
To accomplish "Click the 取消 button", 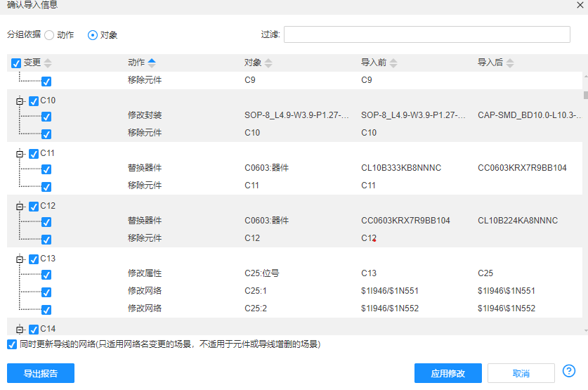I will point(521,373).
